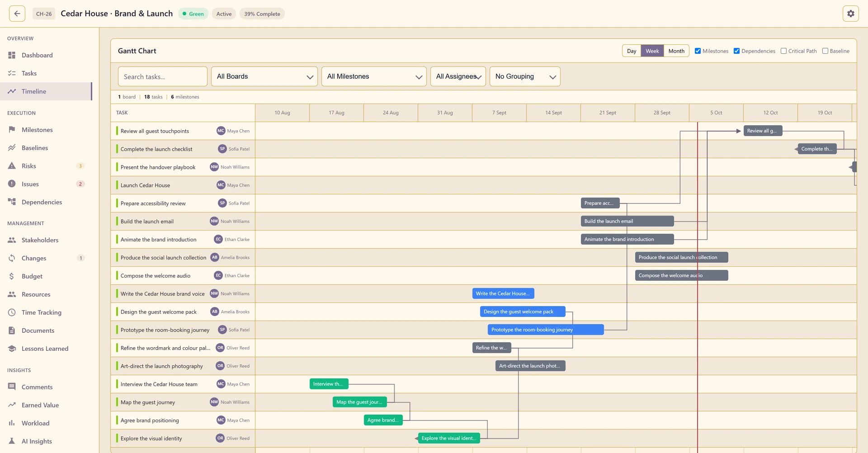This screenshot has width=868, height=453.
Task: Open Earned Value in sidebar
Action: pos(46,405)
